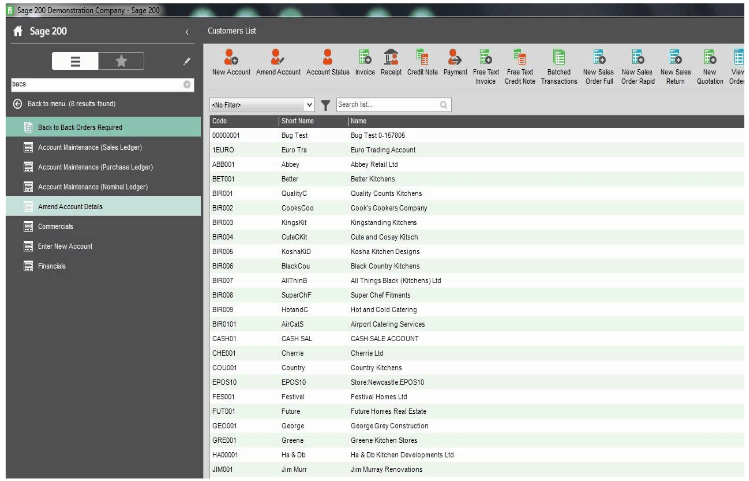
Task: Click the Free Text Credit Note icon
Action: pyautogui.click(x=520, y=67)
